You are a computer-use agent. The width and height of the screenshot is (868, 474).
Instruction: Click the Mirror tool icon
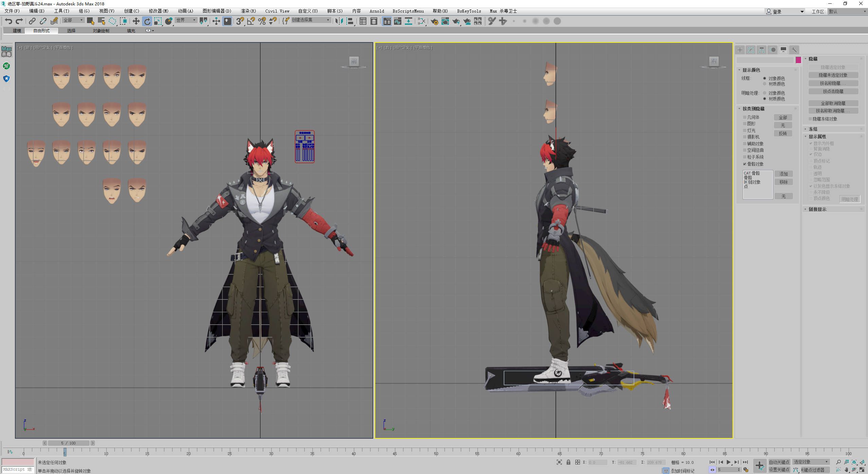click(x=339, y=21)
